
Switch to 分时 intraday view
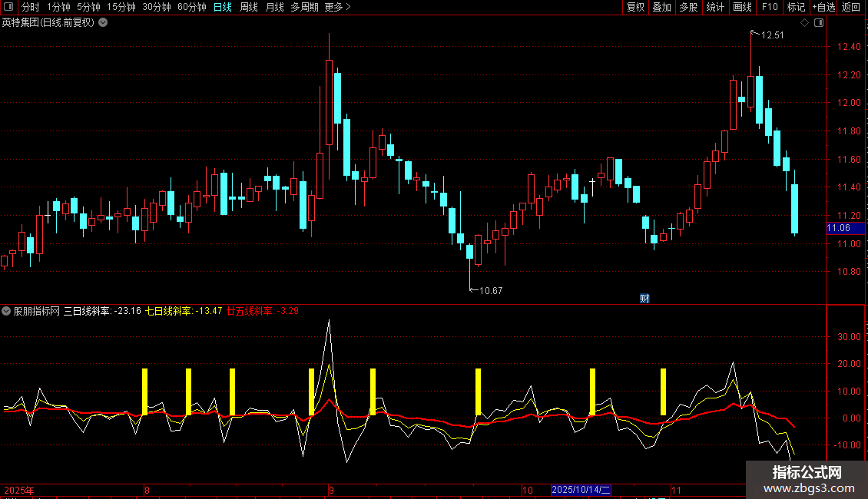click(x=31, y=7)
